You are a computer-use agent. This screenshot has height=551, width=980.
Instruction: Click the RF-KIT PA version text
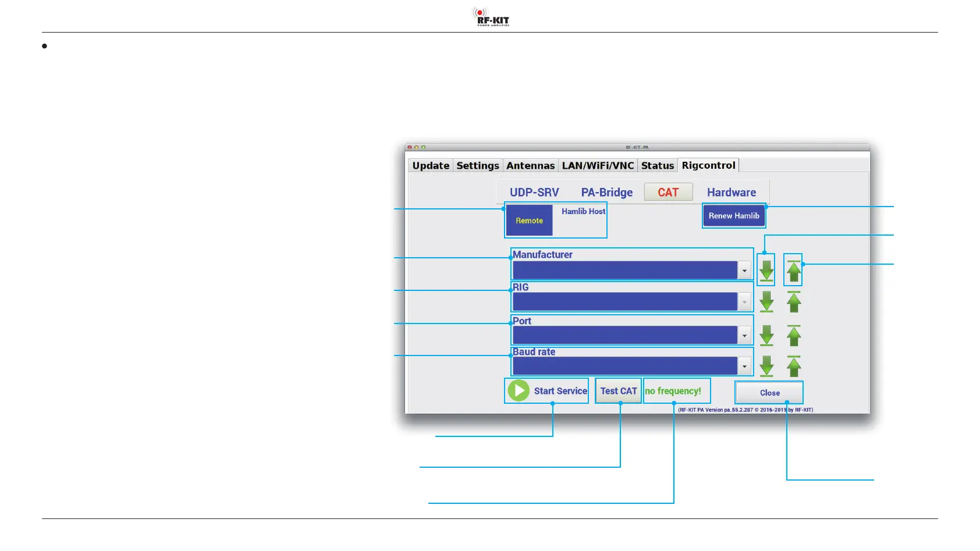click(x=745, y=410)
